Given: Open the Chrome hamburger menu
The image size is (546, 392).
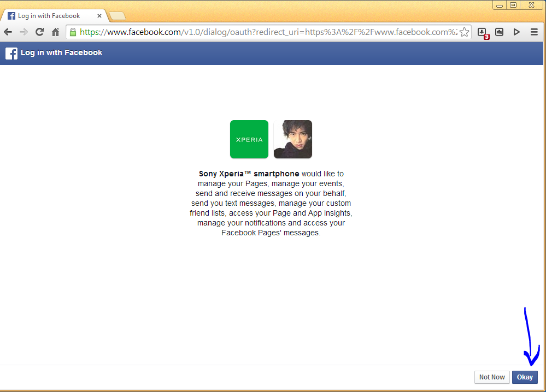Looking at the screenshot, I should click(534, 32).
